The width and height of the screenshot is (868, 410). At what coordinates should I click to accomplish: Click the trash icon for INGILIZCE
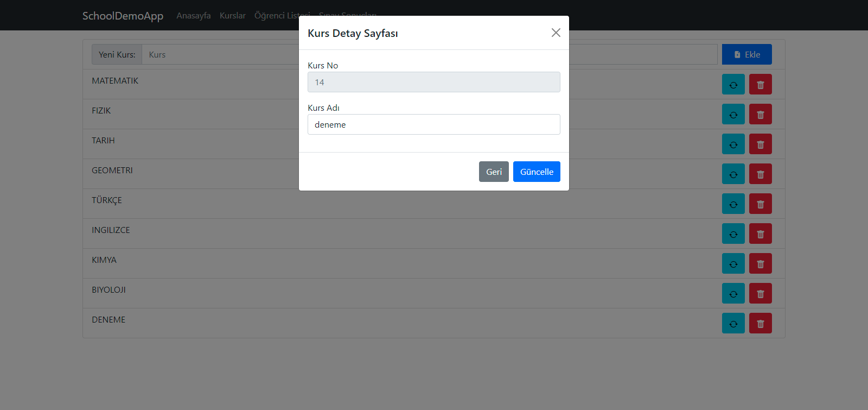coord(760,234)
